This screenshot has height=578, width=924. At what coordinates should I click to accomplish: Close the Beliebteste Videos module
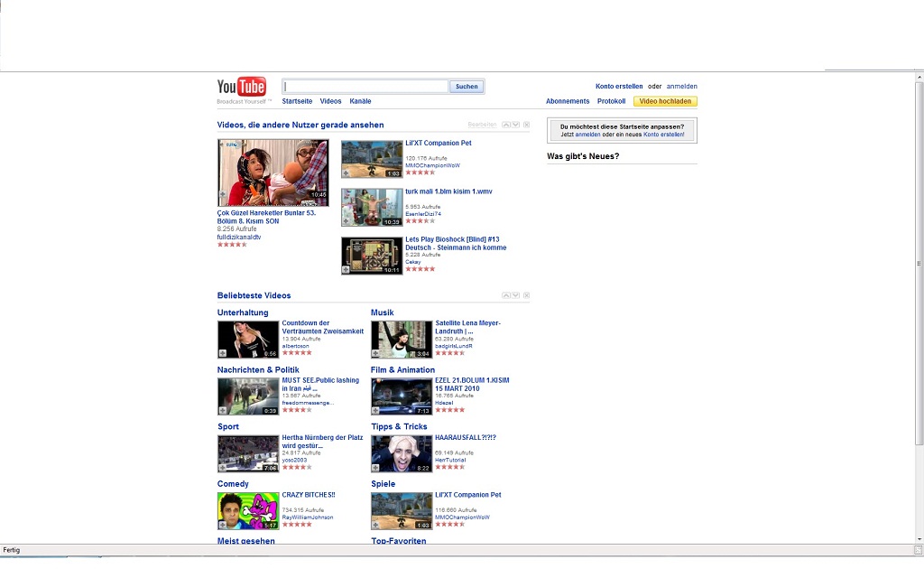tap(527, 295)
